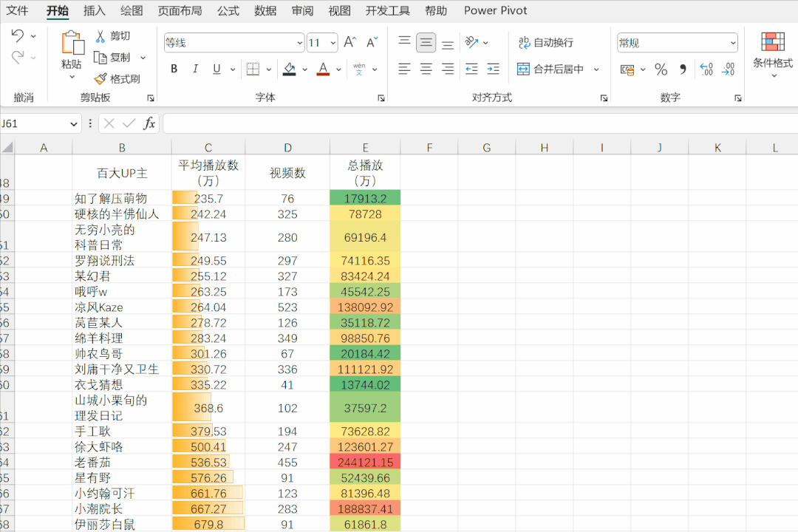Toggle Merge and Center (合并后居中)
The width and height of the screenshot is (798, 532).
pos(550,69)
